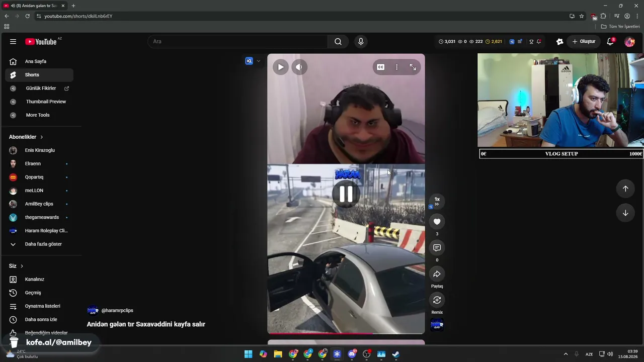Viewport: 644px width, 362px height.
Task: Open the Elraenn subscription channel
Action: click(x=39, y=164)
